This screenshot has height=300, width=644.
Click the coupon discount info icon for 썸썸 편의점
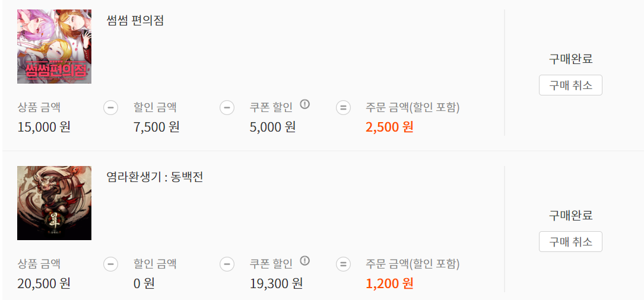pos(304,104)
